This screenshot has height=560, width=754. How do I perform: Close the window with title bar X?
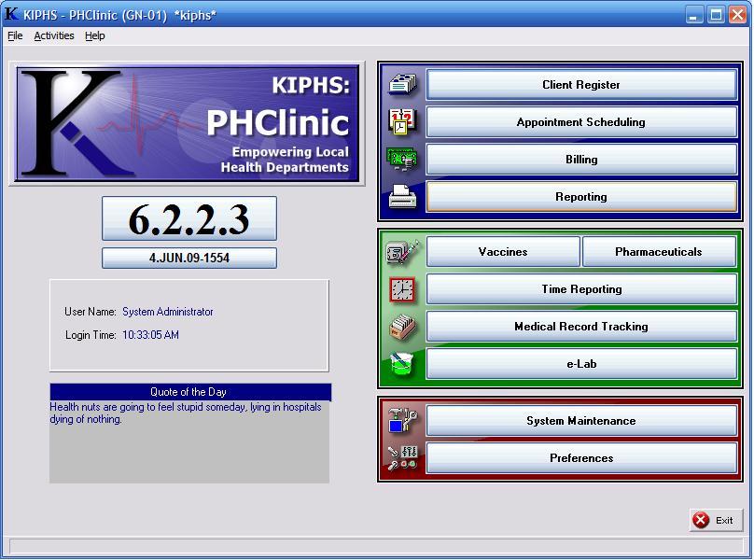coord(737,15)
